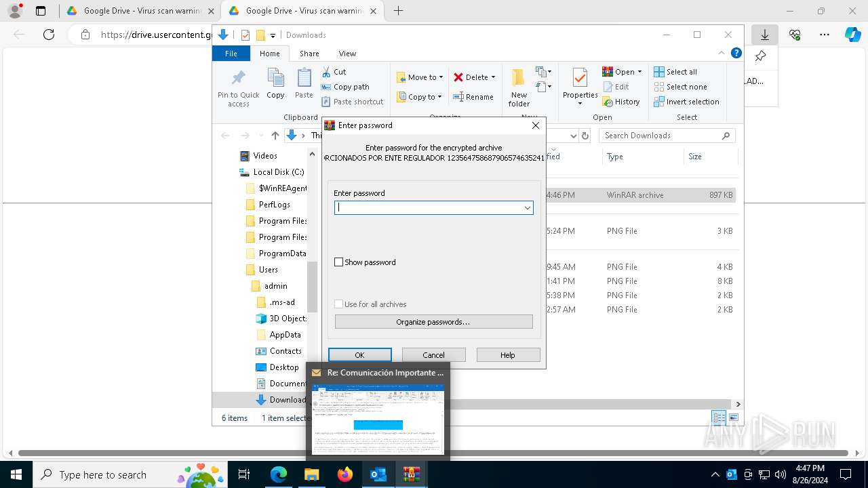Open the Copilot icon in Edge

(x=852, y=35)
